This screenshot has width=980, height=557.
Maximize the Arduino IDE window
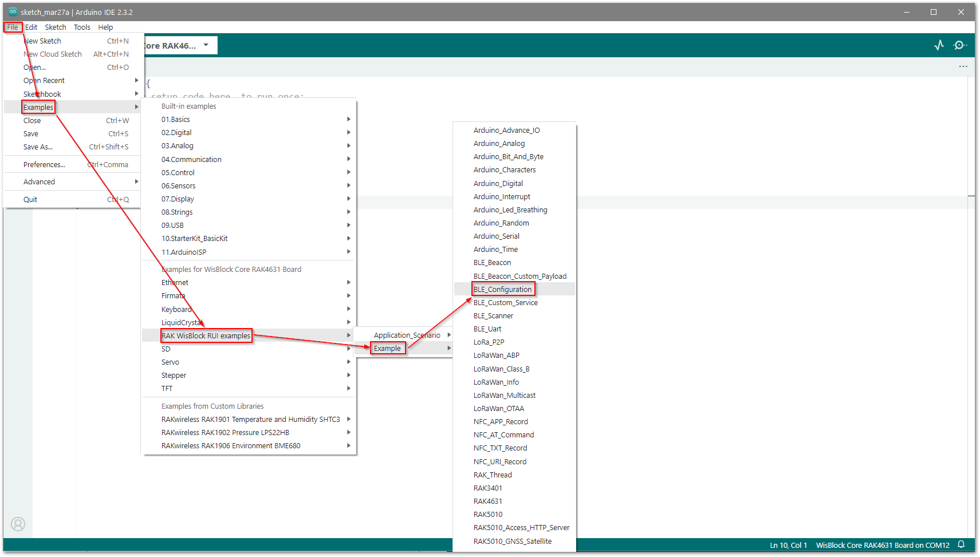934,12
